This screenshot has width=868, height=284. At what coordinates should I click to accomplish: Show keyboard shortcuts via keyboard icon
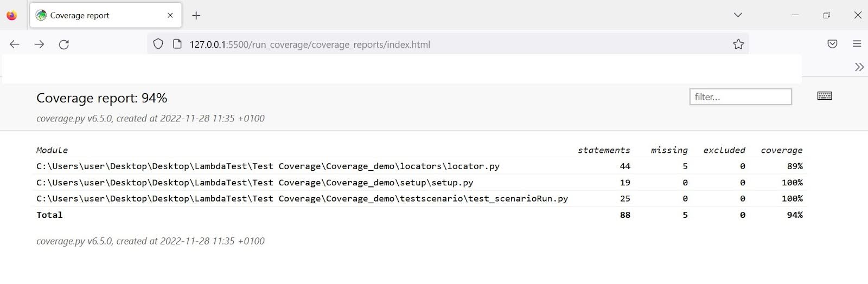(825, 96)
